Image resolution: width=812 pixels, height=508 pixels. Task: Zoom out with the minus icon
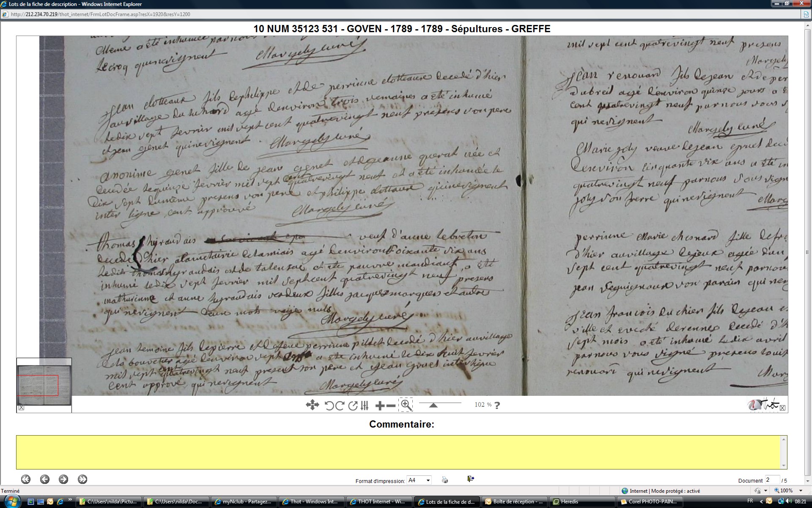tap(391, 406)
